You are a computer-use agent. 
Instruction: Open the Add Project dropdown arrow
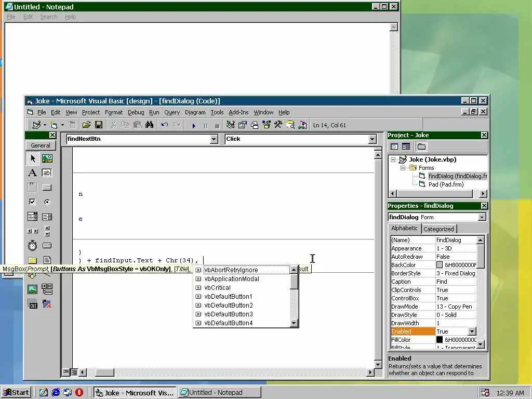(45, 125)
